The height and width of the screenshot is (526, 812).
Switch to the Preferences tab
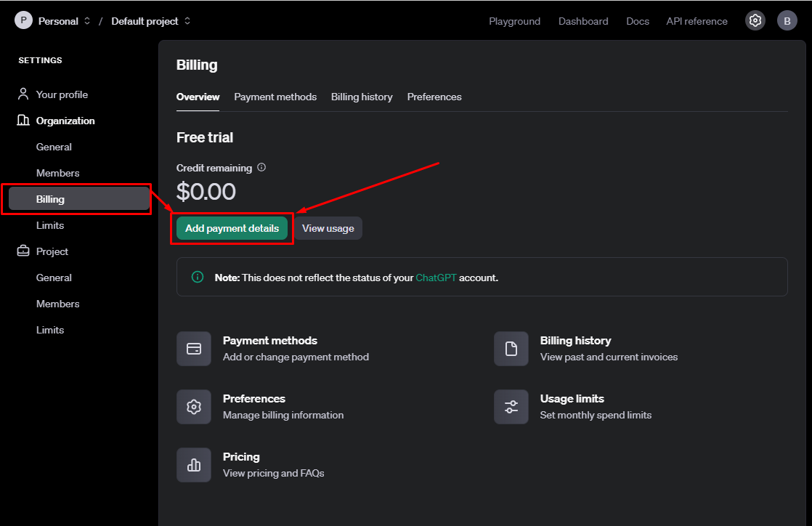click(434, 97)
